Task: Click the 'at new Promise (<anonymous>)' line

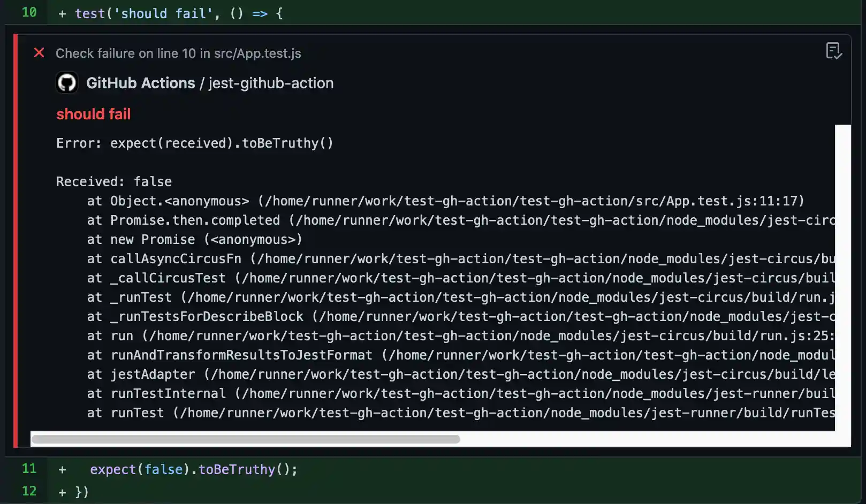Action: point(195,239)
